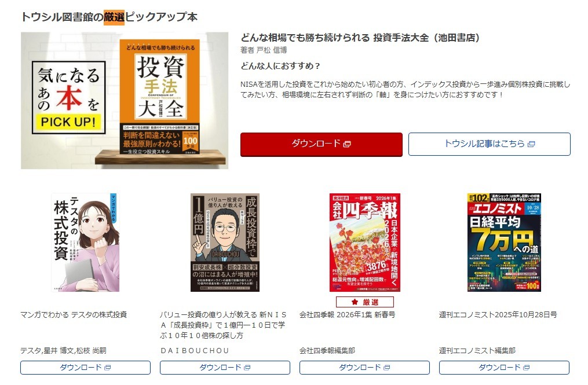Open the トウシル記事はこちら button

pyautogui.click(x=490, y=144)
